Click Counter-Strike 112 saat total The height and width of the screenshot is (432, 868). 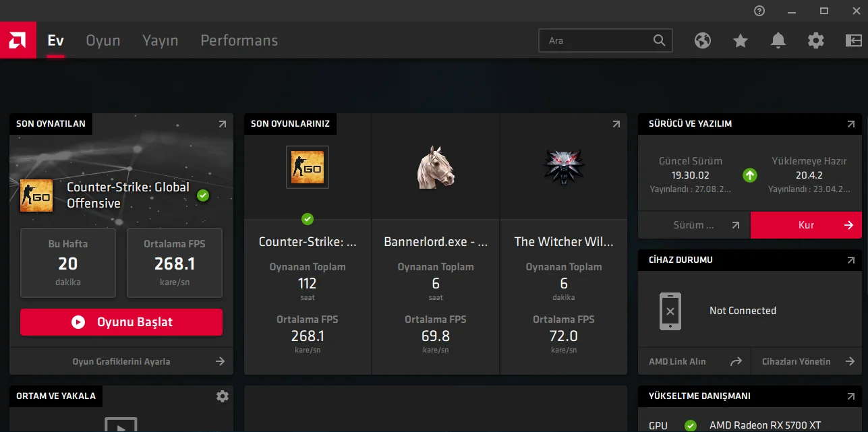(308, 288)
